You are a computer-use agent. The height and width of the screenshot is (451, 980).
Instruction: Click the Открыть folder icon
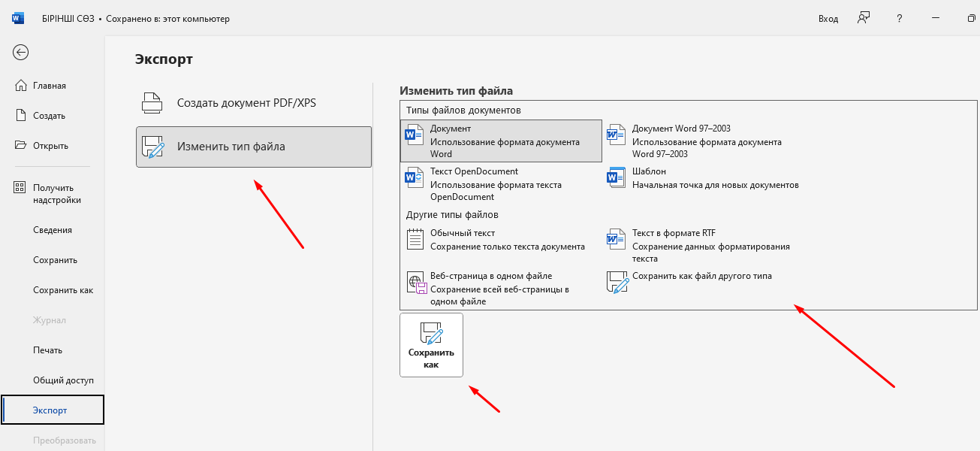click(x=21, y=146)
